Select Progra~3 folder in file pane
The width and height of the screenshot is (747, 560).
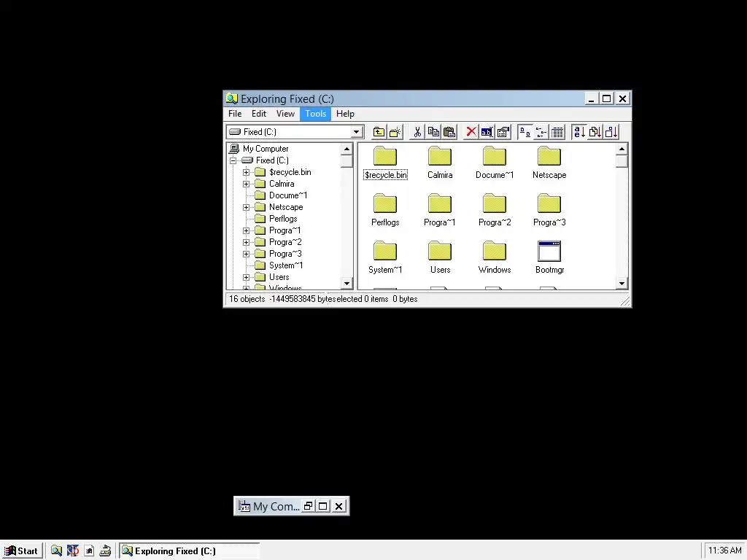(549, 210)
